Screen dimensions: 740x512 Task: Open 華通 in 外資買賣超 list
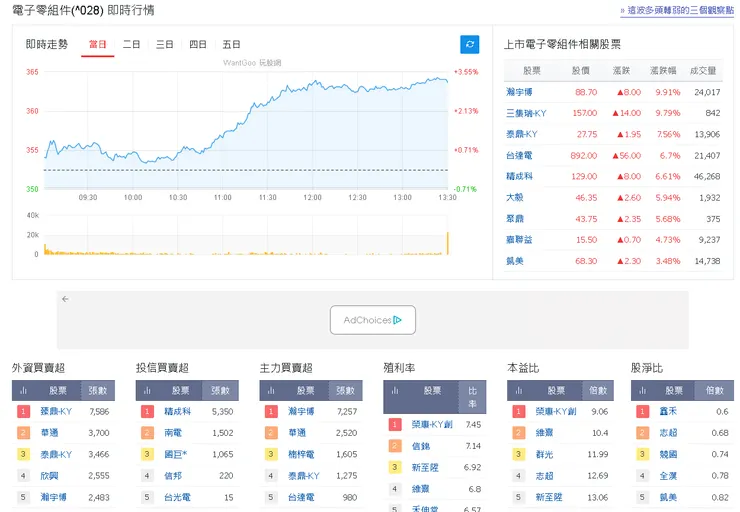click(48, 433)
